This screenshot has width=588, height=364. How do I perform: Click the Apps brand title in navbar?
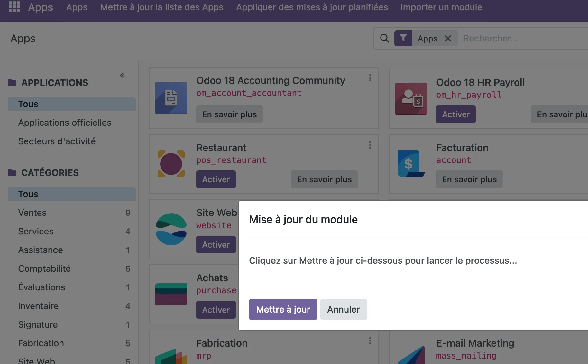pyautogui.click(x=41, y=7)
